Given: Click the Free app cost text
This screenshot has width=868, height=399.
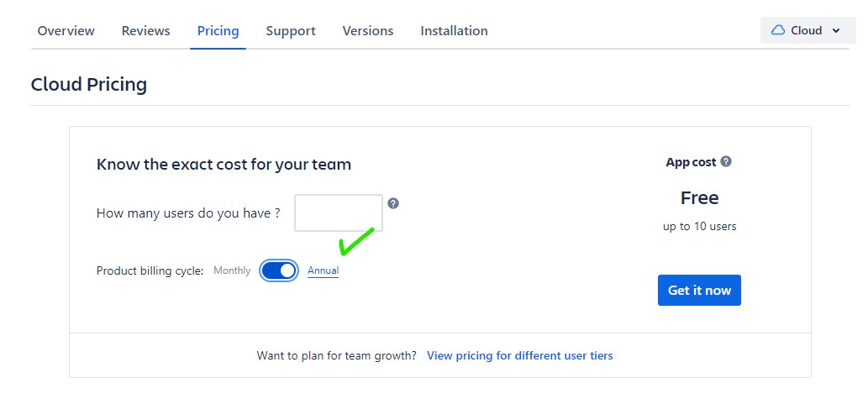Looking at the screenshot, I should 699,198.
